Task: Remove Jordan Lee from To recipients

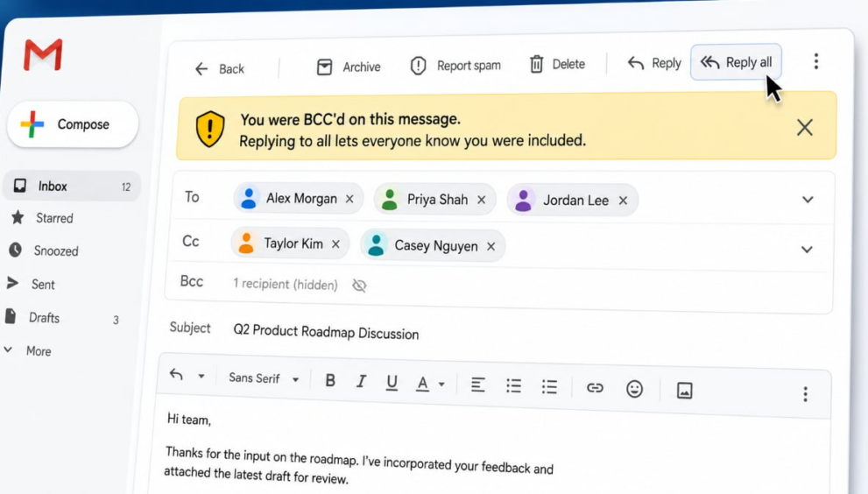Action: click(x=623, y=201)
